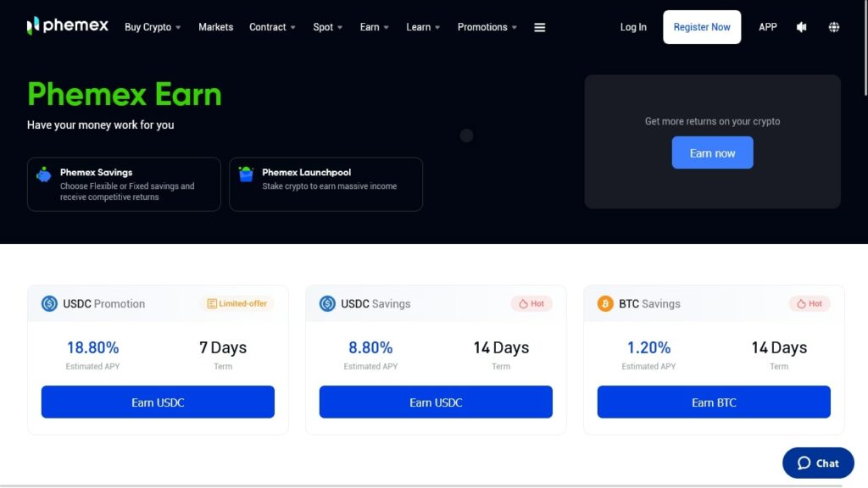The width and height of the screenshot is (868, 488).
Task: Click the Earn BTC button
Action: click(x=714, y=402)
